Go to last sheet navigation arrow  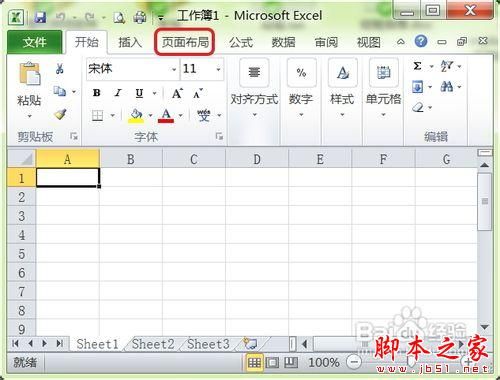tap(59, 343)
